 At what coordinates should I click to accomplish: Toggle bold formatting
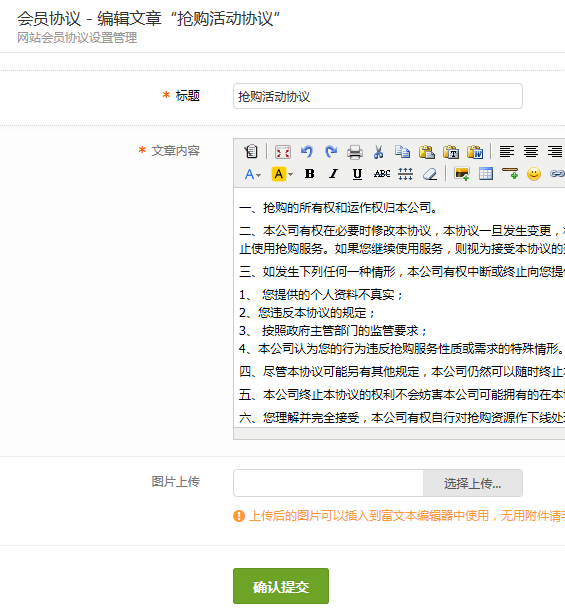(x=309, y=174)
